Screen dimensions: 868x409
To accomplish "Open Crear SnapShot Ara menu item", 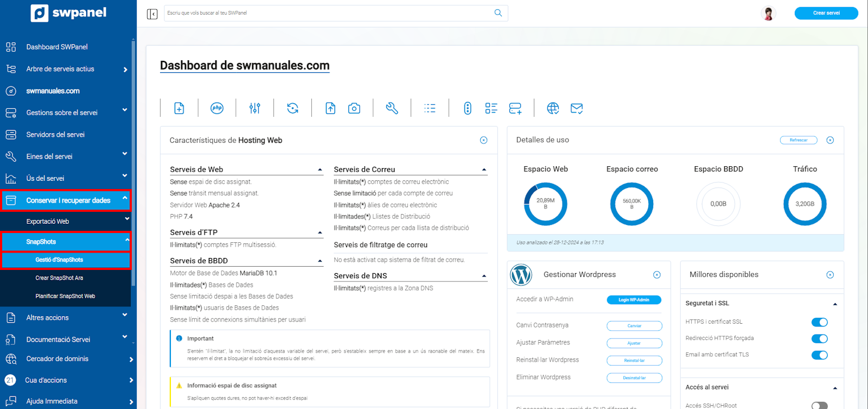I will click(59, 278).
